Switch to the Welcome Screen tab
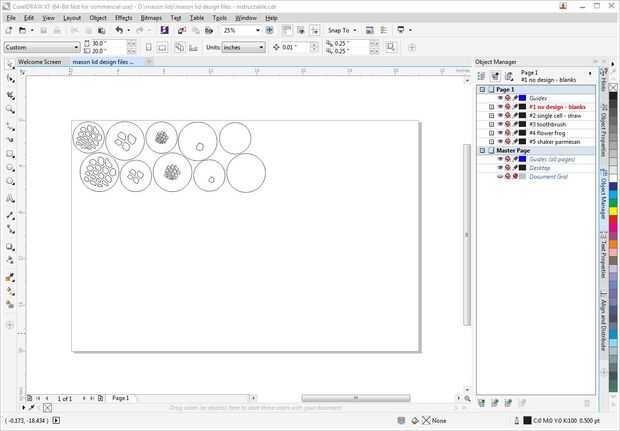This screenshot has width=620, height=431. [40, 62]
